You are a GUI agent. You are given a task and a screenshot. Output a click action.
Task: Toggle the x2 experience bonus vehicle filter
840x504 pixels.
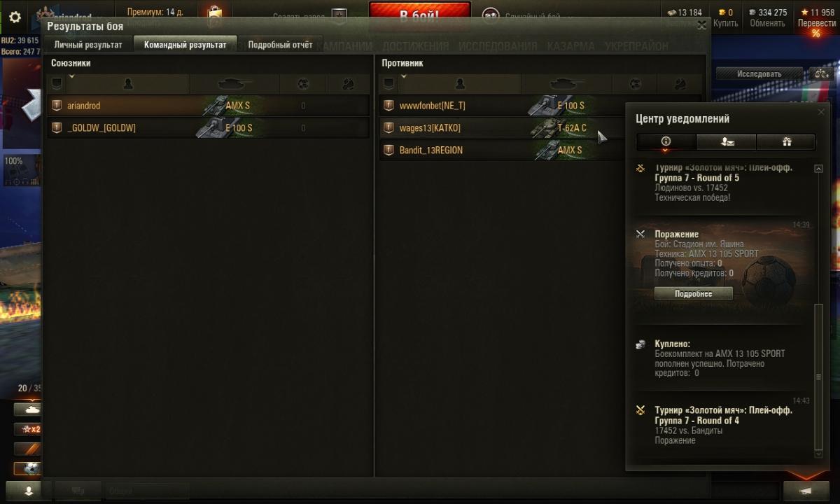[x=29, y=429]
